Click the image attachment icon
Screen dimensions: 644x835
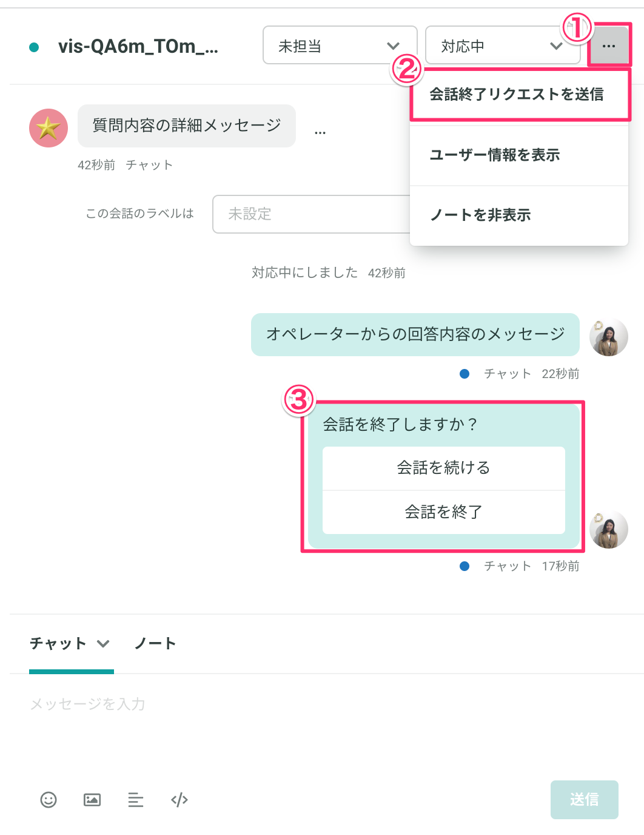point(92,800)
